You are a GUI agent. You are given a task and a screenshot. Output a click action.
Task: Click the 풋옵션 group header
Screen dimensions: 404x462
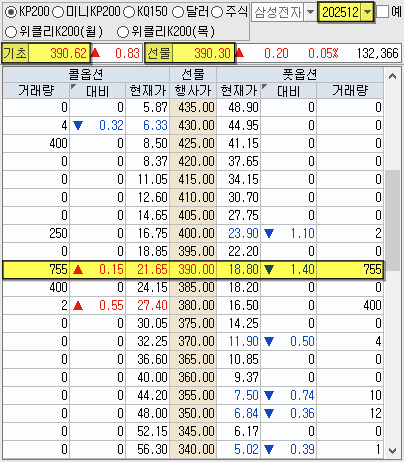click(x=300, y=75)
